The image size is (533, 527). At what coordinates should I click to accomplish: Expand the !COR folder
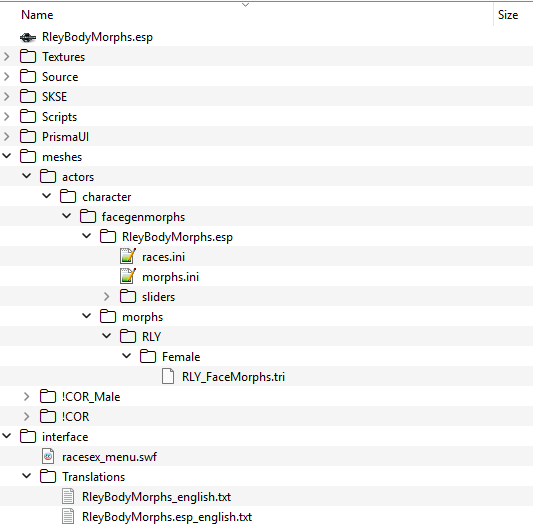pyautogui.click(x=27, y=416)
